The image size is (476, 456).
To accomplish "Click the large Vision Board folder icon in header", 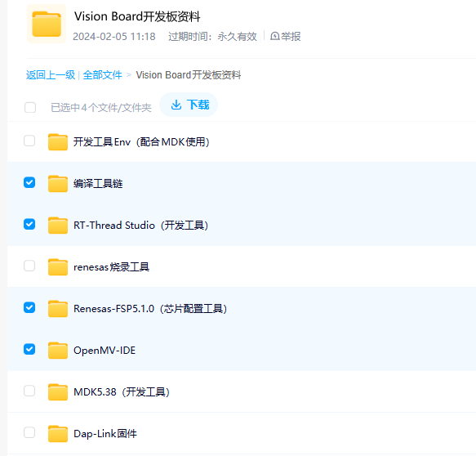I will coord(47,24).
